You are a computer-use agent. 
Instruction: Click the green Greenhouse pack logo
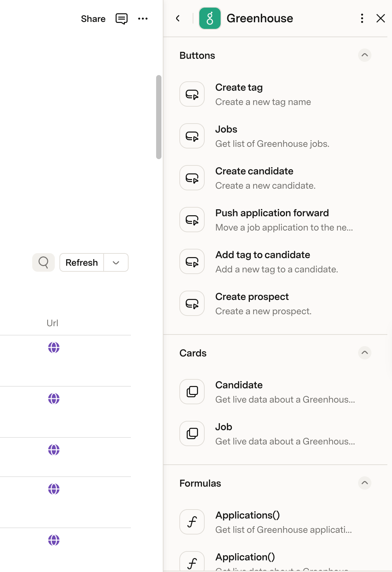(210, 18)
